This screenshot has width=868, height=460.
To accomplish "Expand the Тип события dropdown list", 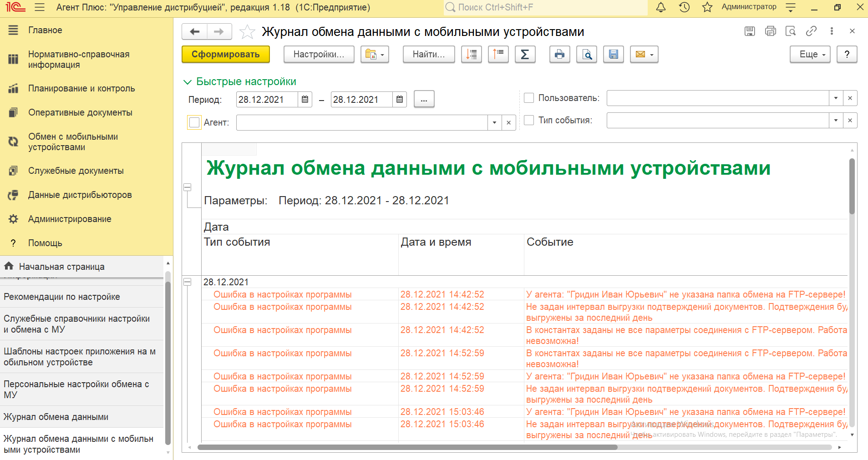I will (836, 121).
